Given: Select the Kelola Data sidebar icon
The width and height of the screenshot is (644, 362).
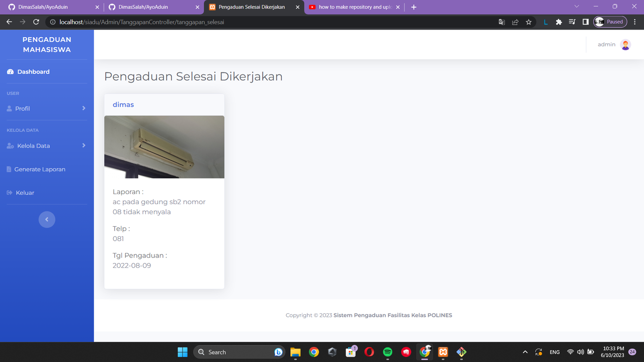Looking at the screenshot, I should pos(10,145).
